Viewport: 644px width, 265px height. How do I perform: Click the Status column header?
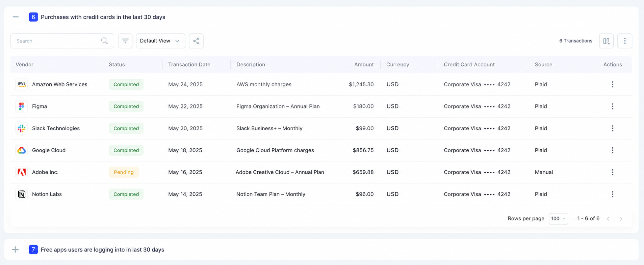point(117,65)
